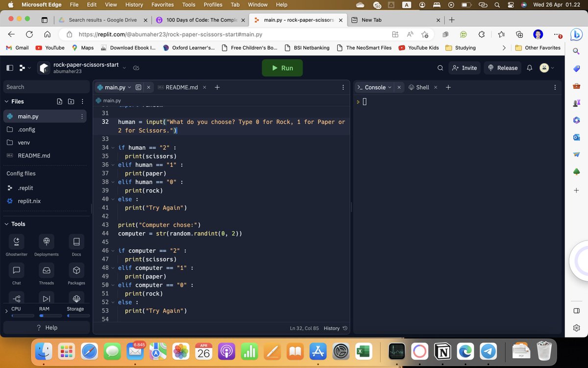
Task: Open the Packages tool
Action: (x=76, y=274)
